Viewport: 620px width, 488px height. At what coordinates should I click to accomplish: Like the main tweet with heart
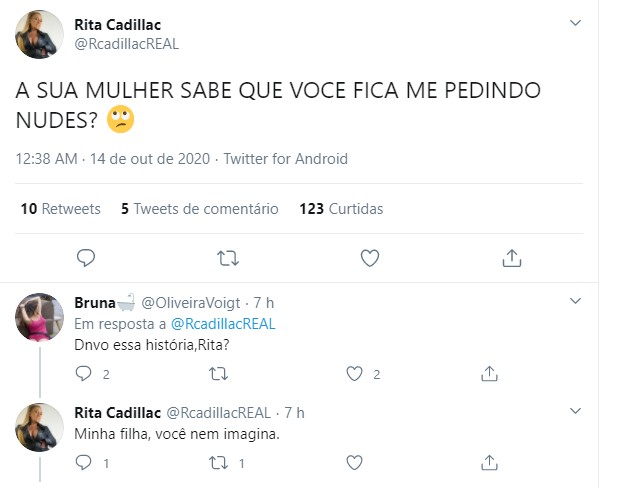pos(369,258)
